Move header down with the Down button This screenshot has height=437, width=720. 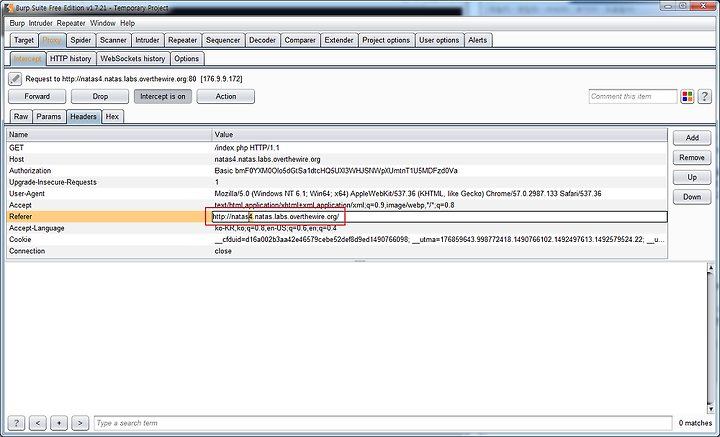coord(692,197)
